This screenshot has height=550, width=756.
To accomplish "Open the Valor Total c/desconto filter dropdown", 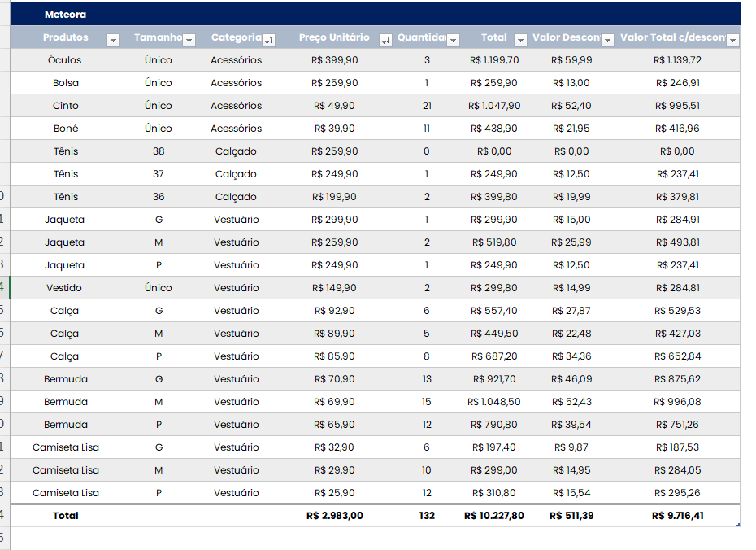I will point(733,41).
